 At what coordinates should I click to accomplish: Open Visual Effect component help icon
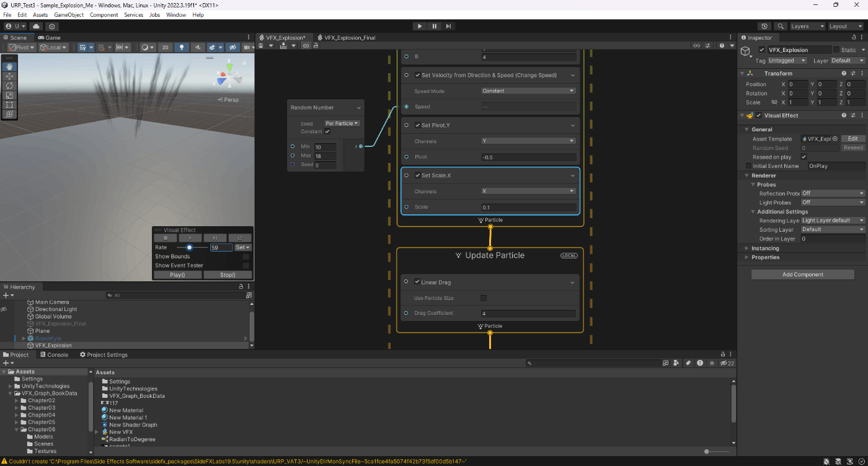point(844,115)
